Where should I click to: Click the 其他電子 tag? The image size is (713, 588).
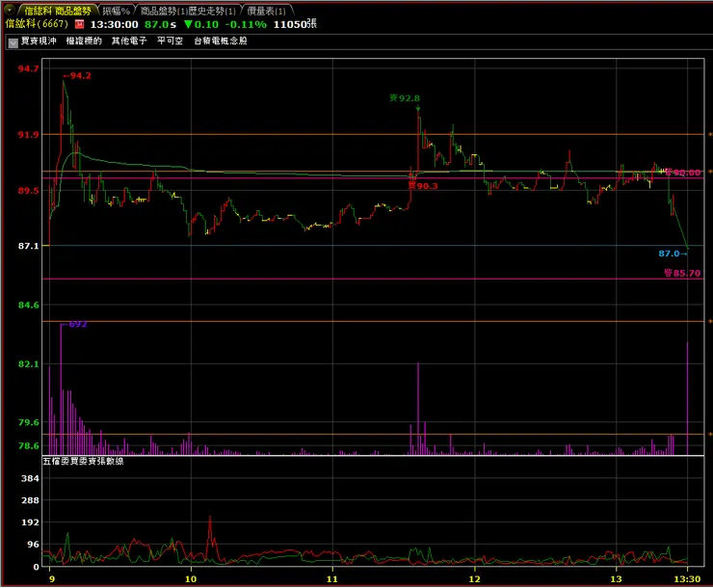coord(129,40)
